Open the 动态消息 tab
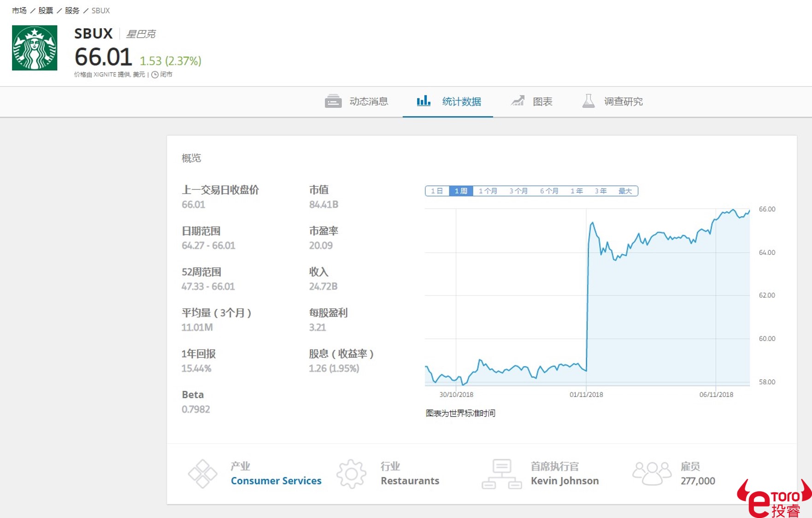 tap(357, 101)
